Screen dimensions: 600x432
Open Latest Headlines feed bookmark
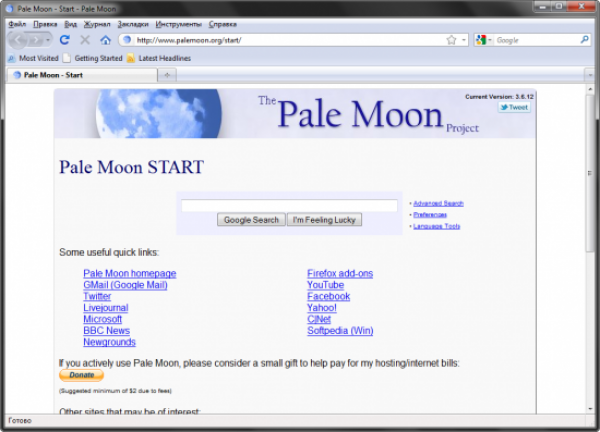[159, 58]
